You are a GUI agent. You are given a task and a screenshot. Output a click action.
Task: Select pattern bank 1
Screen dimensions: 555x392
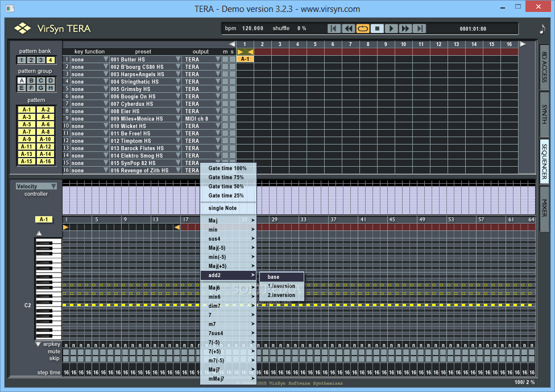click(22, 60)
